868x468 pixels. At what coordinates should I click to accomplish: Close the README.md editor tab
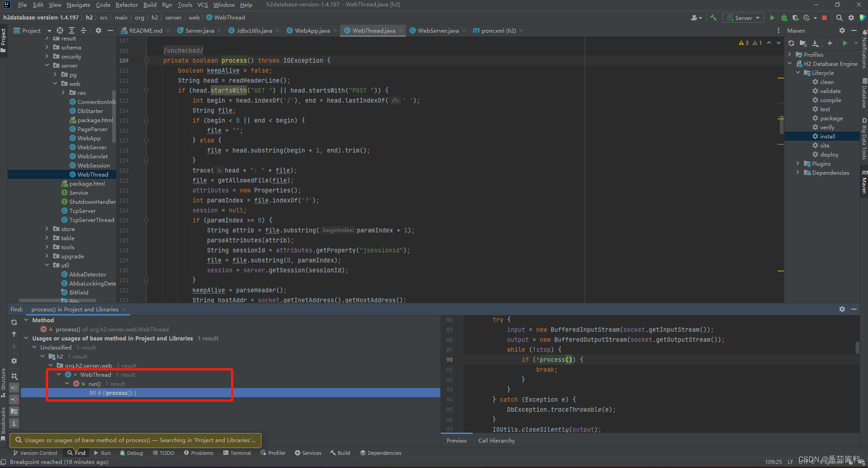168,30
